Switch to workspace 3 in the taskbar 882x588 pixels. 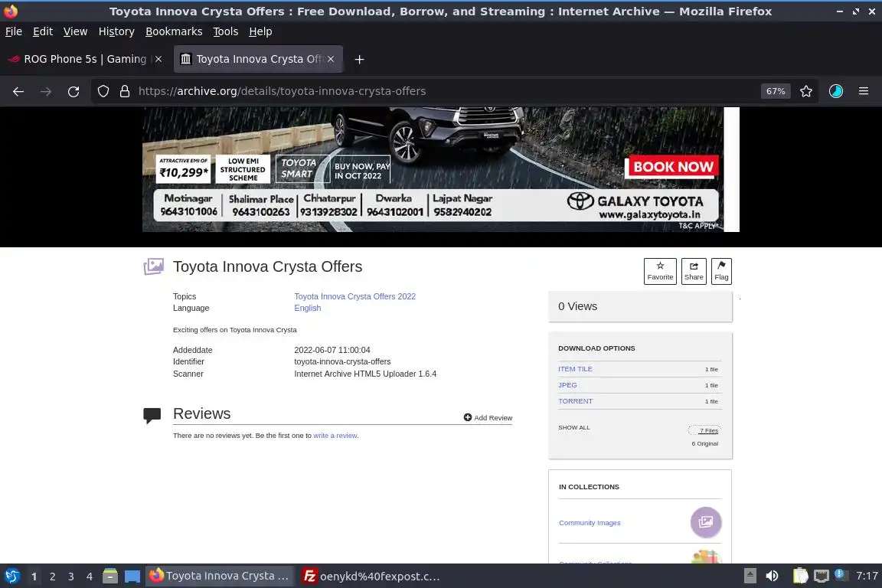pyautogui.click(x=71, y=577)
